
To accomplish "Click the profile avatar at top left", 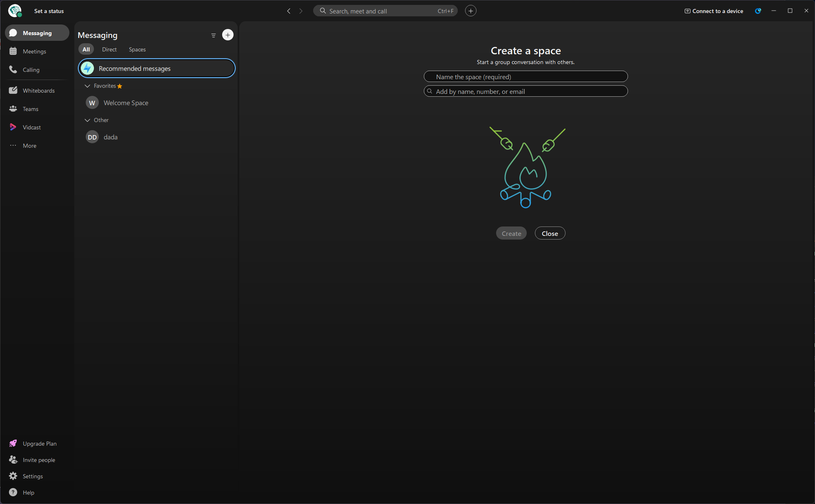I will coord(15,11).
